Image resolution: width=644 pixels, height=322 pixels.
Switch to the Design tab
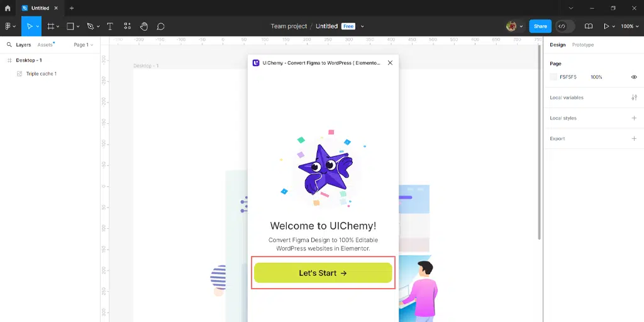click(557, 45)
